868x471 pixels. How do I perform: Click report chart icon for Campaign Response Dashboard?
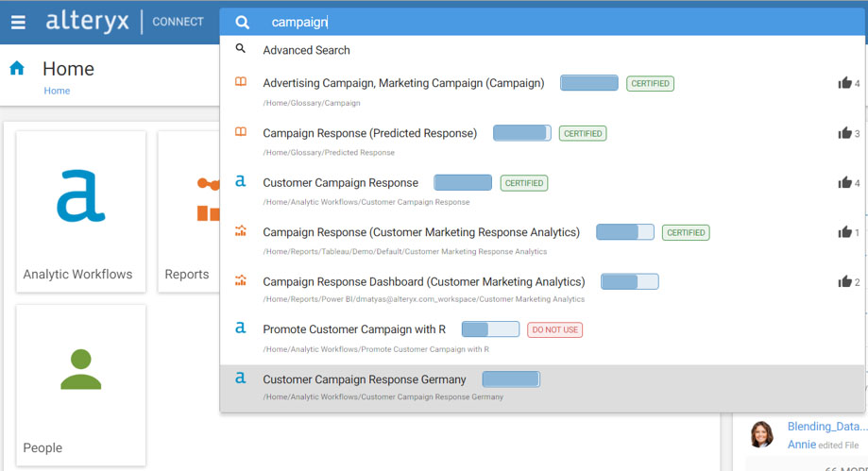pos(241,280)
